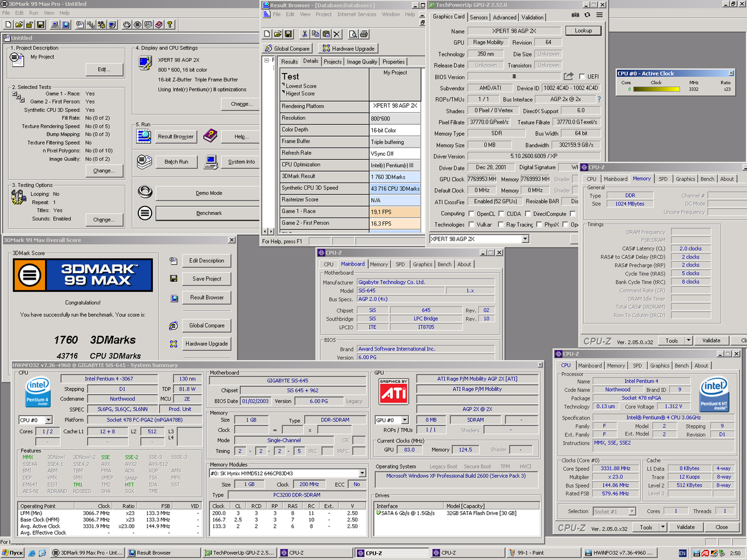
Task: Click Validate button in CPU-Z CPU window
Action: coord(685,527)
